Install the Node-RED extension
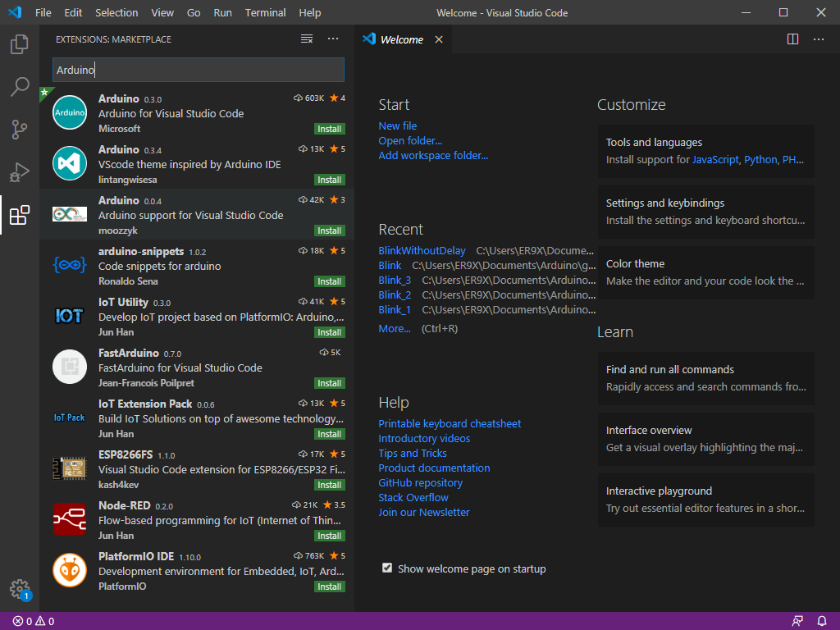The height and width of the screenshot is (630, 840). (x=330, y=536)
